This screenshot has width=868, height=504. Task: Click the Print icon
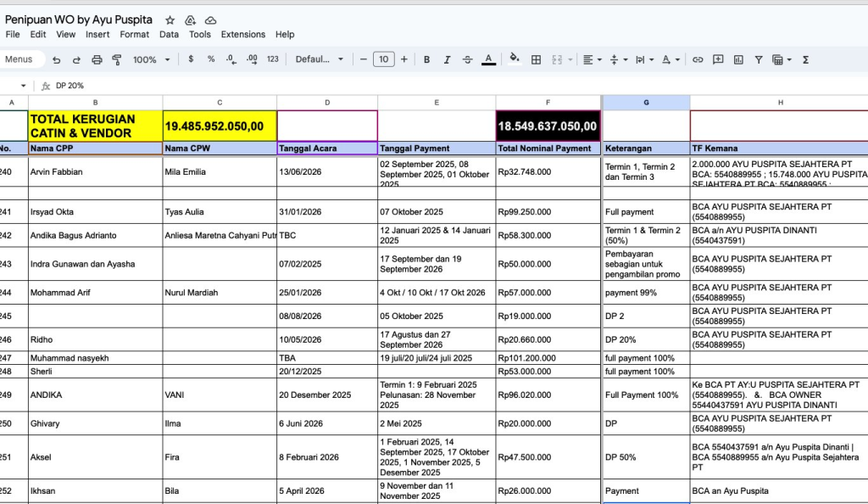97,59
